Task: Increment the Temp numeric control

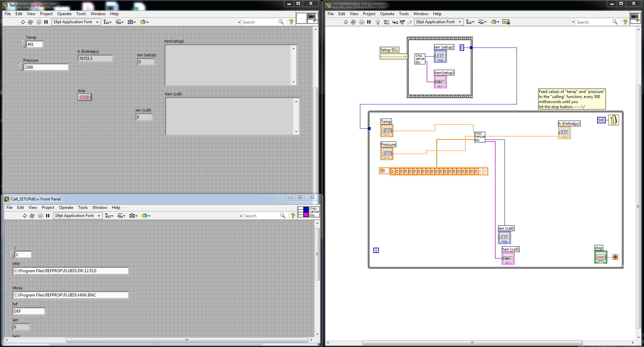Action: coord(23,42)
